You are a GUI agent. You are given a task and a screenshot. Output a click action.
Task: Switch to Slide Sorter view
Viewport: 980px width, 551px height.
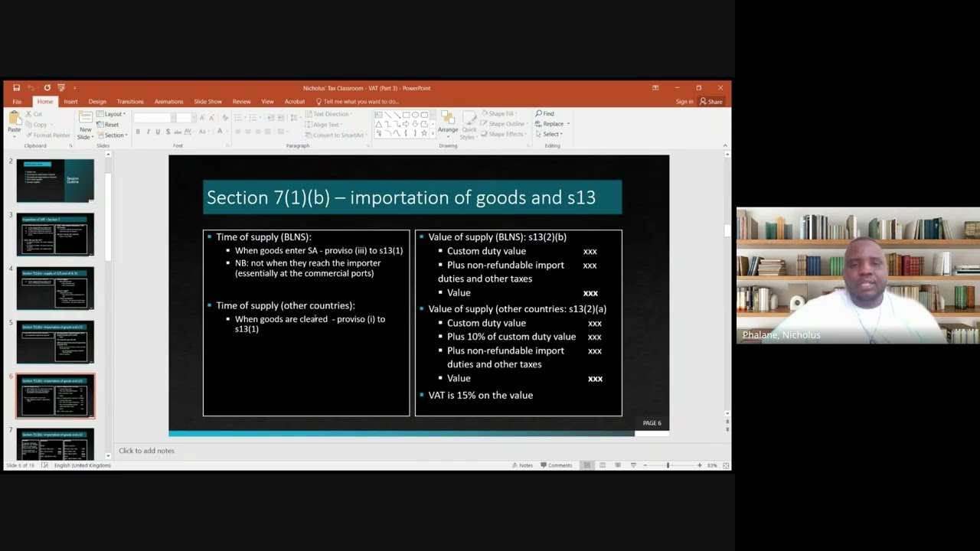pyautogui.click(x=603, y=465)
